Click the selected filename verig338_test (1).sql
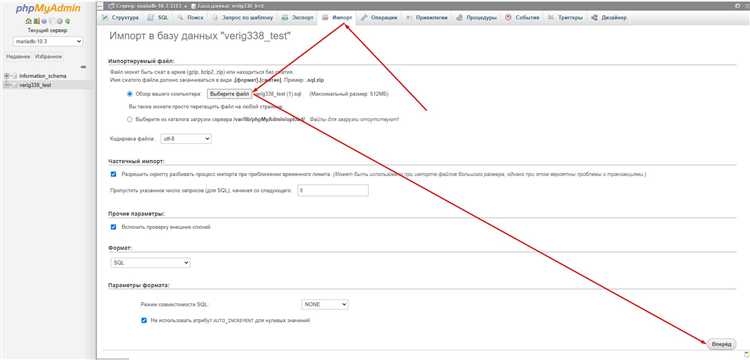 [x=278, y=94]
